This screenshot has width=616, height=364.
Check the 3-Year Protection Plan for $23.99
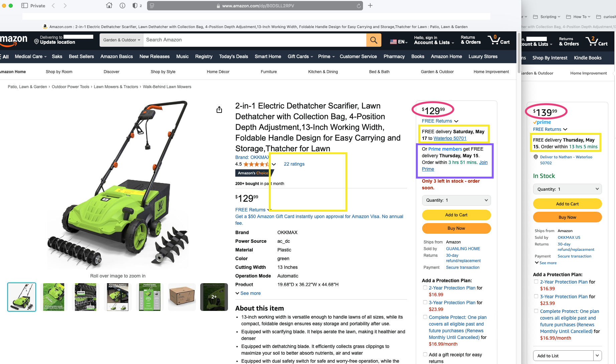[425, 302]
